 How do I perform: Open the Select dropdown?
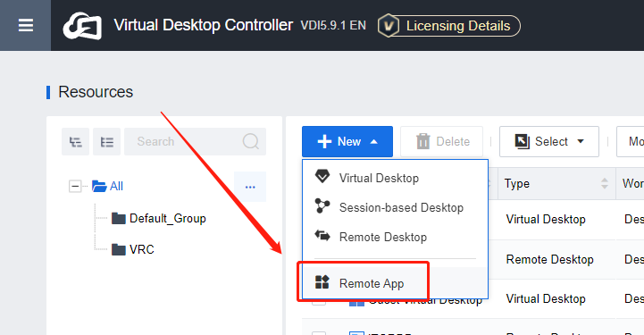(x=549, y=142)
